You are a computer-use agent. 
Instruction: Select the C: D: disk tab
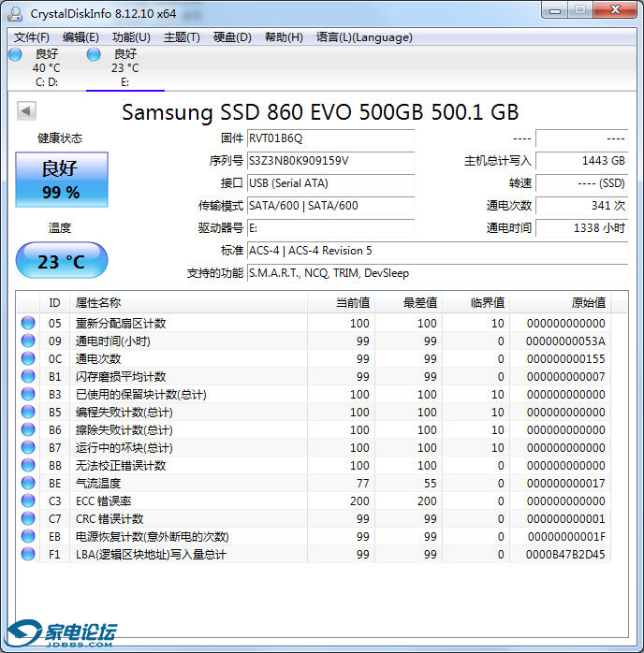click(46, 68)
